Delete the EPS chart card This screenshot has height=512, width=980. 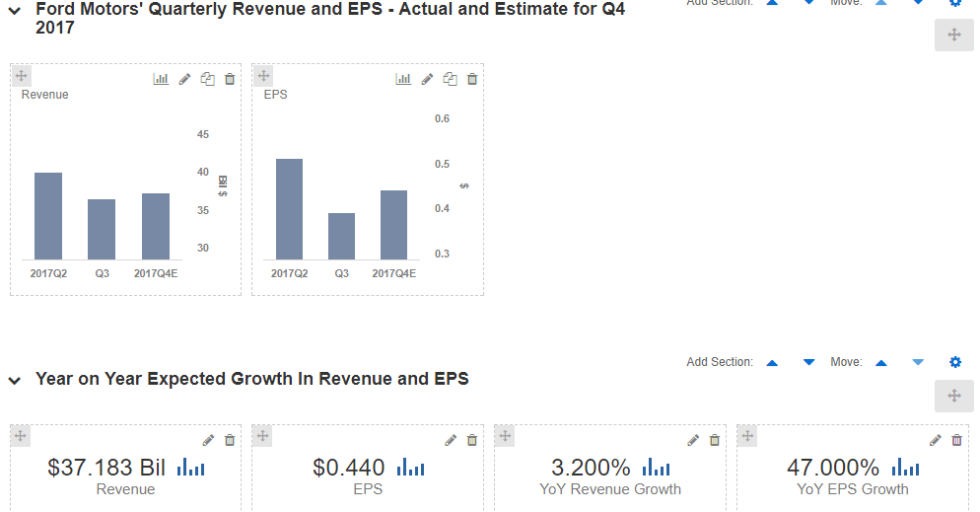[472, 79]
